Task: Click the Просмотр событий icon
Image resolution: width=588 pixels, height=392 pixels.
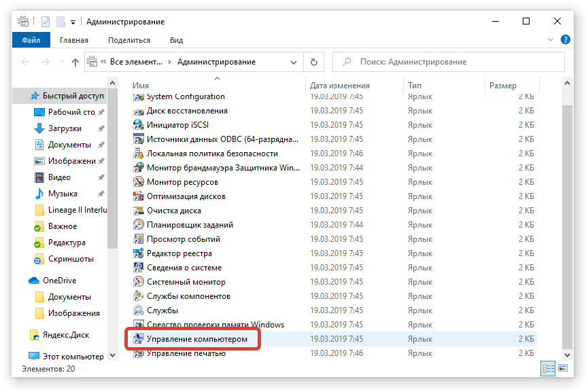Action: click(139, 239)
